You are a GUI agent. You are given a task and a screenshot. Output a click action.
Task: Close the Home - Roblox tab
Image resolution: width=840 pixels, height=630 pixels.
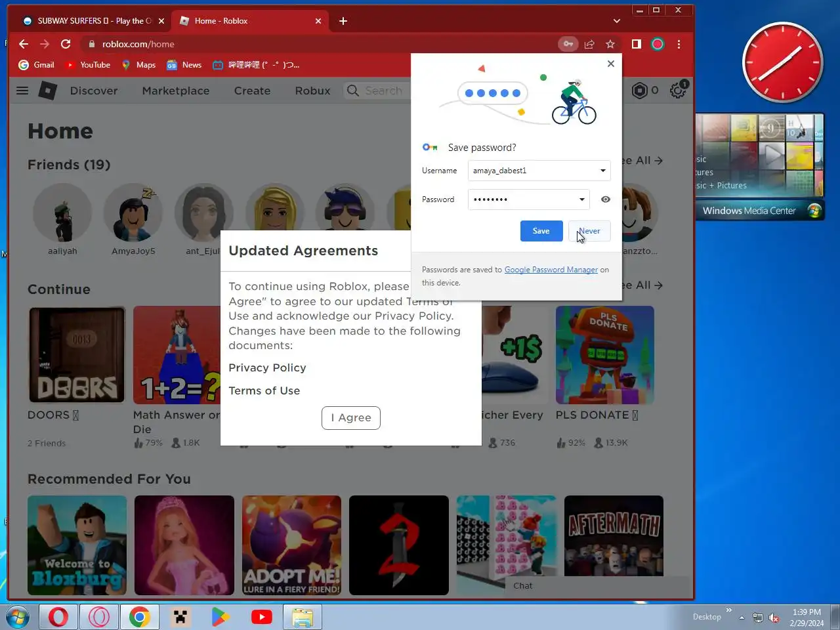tap(318, 21)
